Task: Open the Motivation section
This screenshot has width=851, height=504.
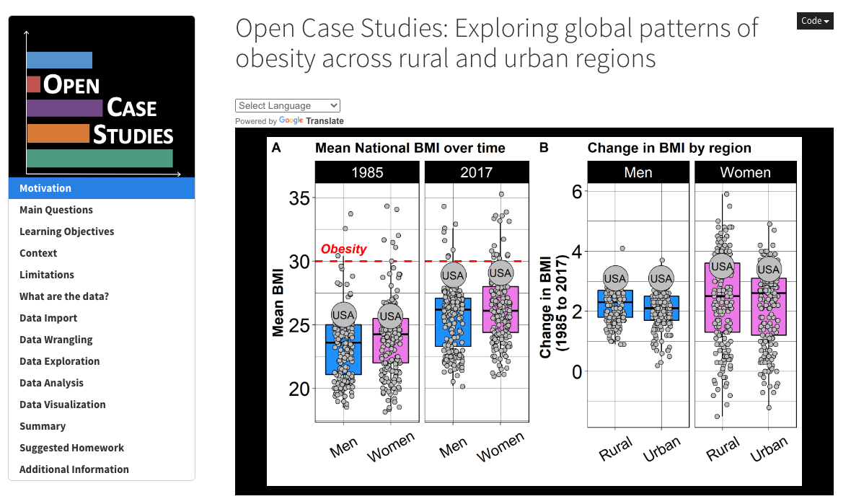Action: click(x=102, y=188)
